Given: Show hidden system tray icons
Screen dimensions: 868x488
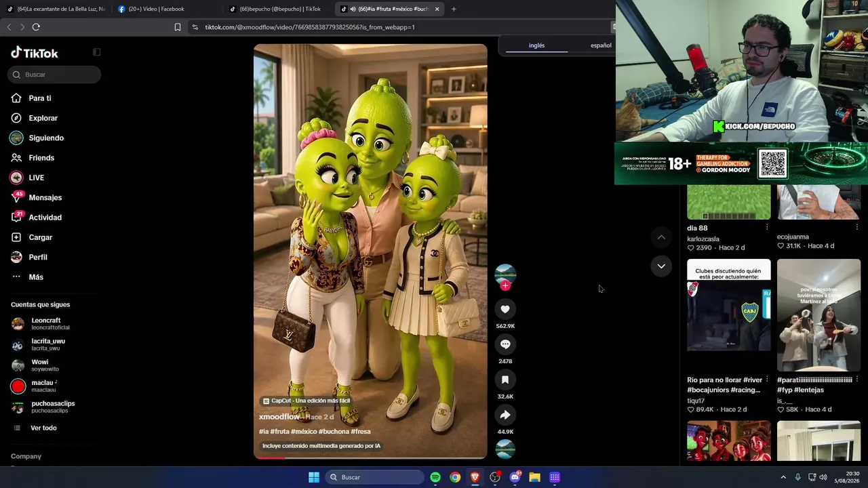Looking at the screenshot, I should click(783, 477).
